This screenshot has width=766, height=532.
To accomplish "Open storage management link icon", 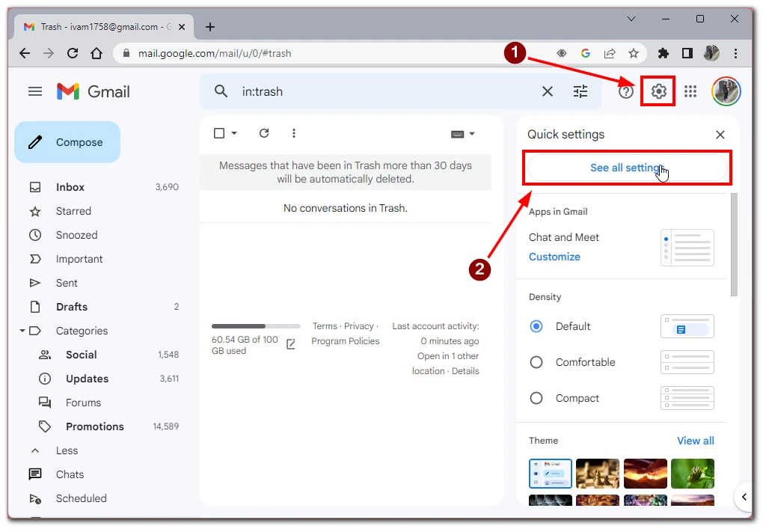I will click(291, 344).
